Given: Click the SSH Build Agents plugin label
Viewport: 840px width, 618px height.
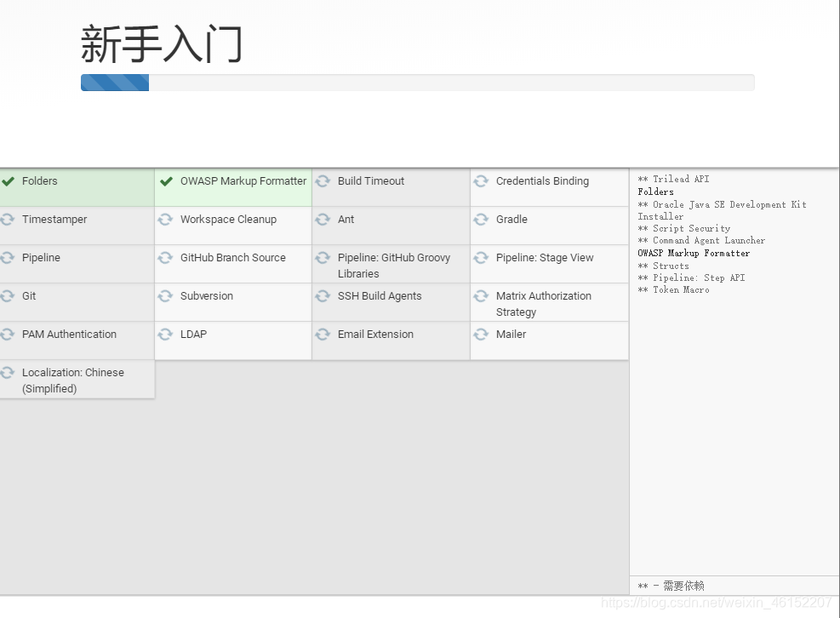Looking at the screenshot, I should (380, 296).
